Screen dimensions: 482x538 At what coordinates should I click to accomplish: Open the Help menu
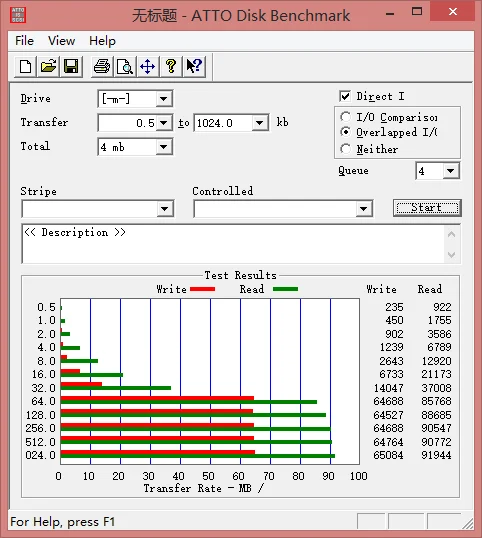pyautogui.click(x=102, y=41)
